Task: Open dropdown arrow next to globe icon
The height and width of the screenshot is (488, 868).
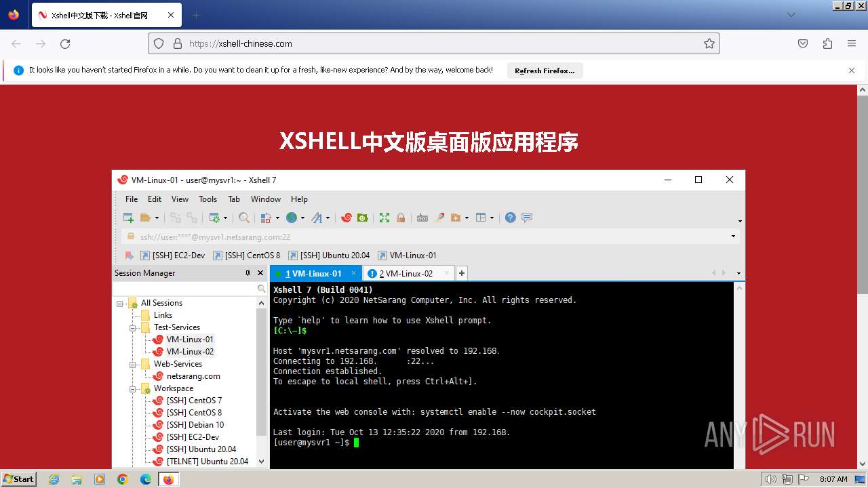Action: pyautogui.click(x=302, y=218)
